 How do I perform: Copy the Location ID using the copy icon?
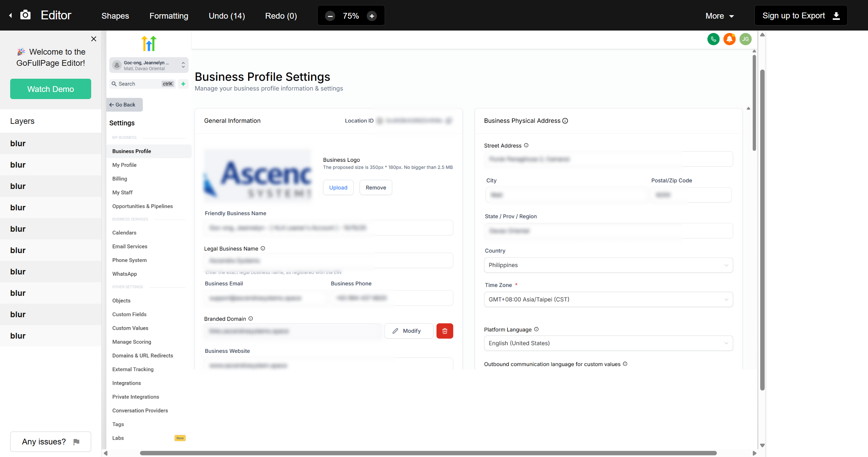point(449,121)
